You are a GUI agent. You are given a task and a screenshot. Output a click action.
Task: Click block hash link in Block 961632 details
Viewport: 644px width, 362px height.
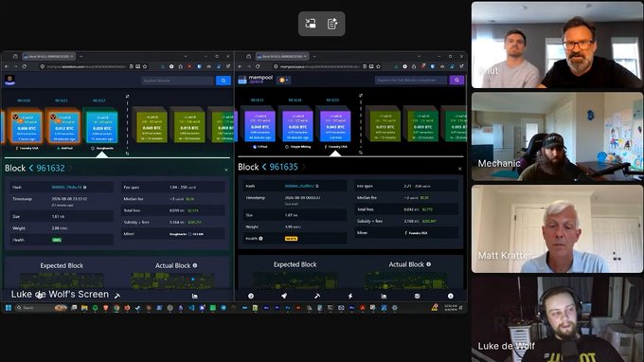[x=66, y=188]
